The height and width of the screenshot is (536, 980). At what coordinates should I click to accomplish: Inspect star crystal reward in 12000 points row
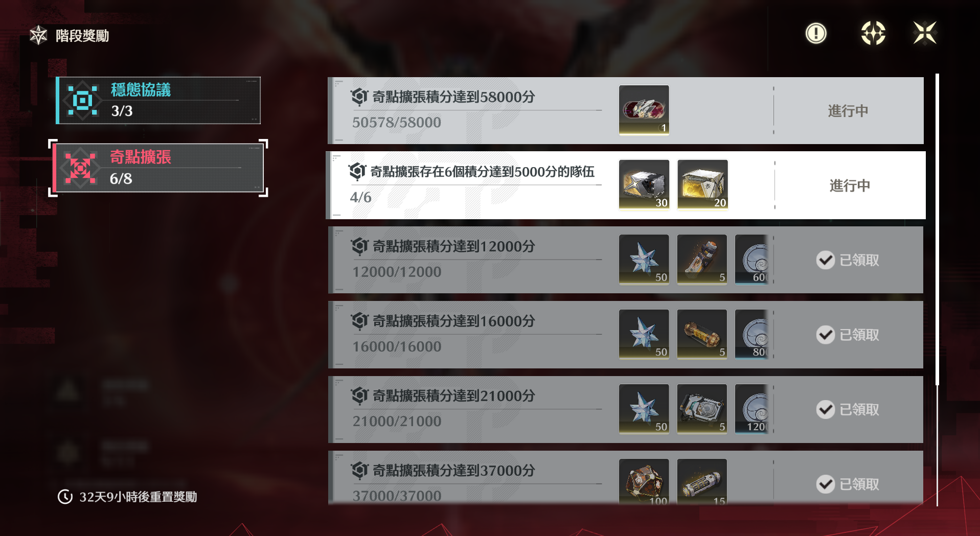[x=644, y=259]
